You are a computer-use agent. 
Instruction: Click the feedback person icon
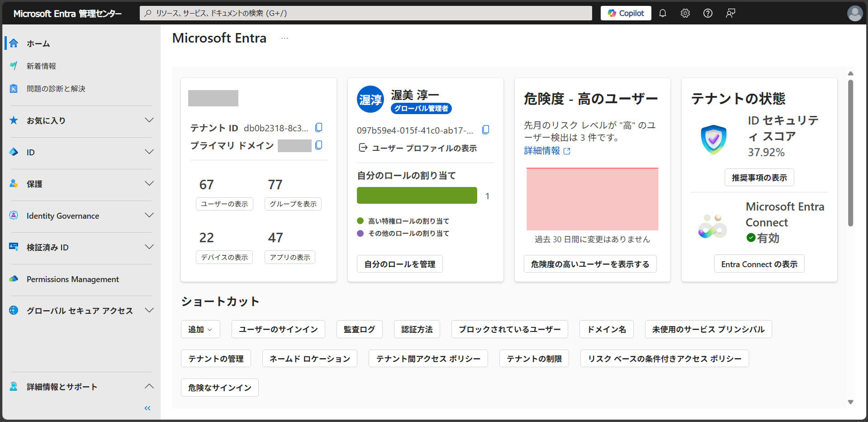pos(730,13)
